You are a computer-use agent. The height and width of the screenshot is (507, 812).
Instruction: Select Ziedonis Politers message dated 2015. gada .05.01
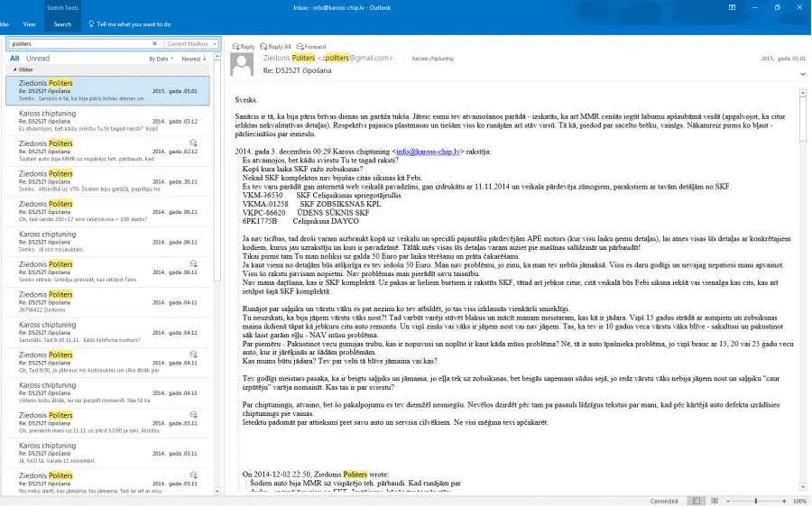tap(107, 90)
